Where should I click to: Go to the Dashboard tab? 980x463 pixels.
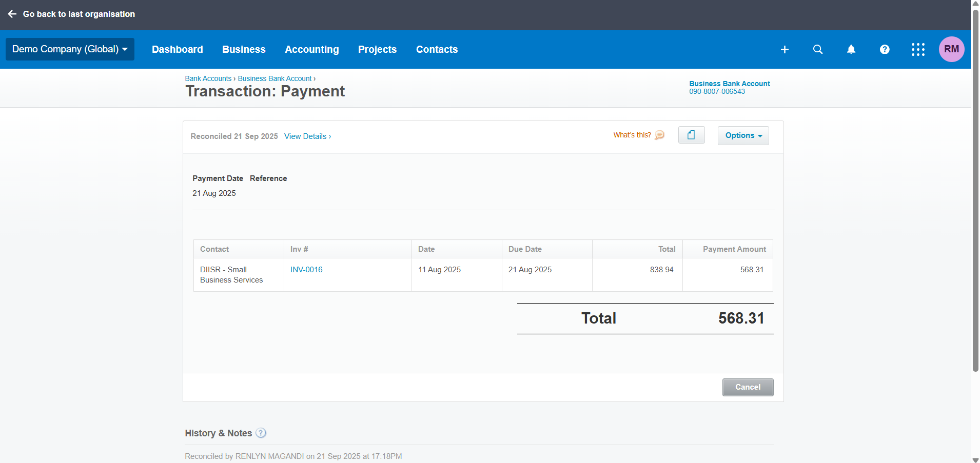(x=178, y=50)
